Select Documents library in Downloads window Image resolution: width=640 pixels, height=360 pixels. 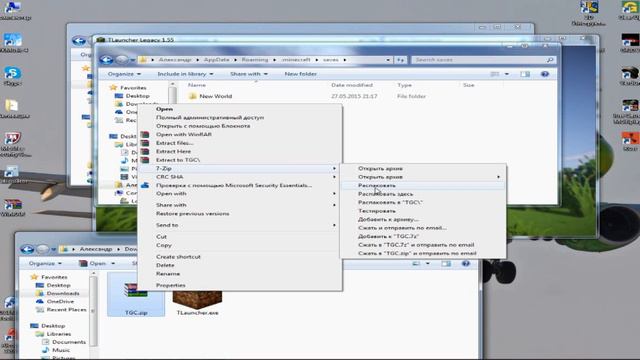(x=69, y=342)
